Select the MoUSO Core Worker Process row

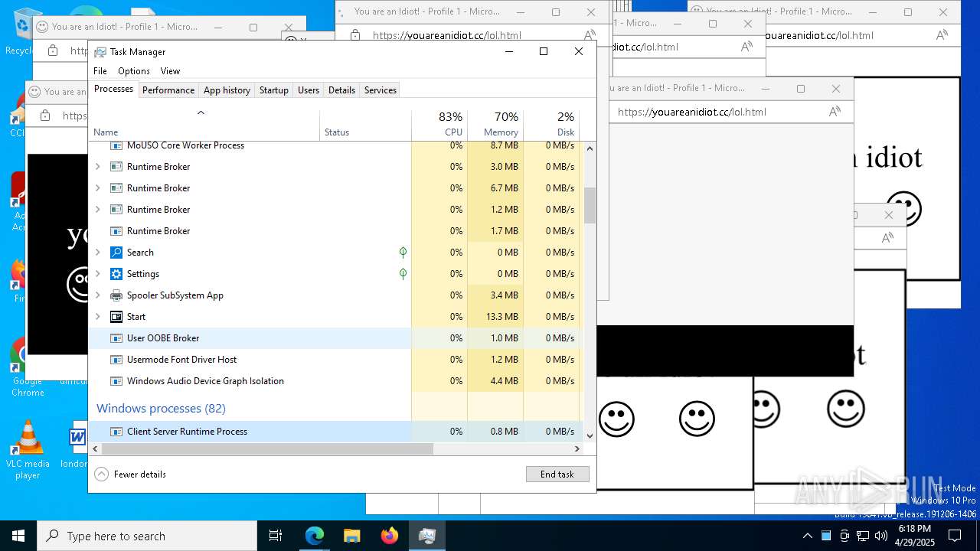tap(335, 145)
